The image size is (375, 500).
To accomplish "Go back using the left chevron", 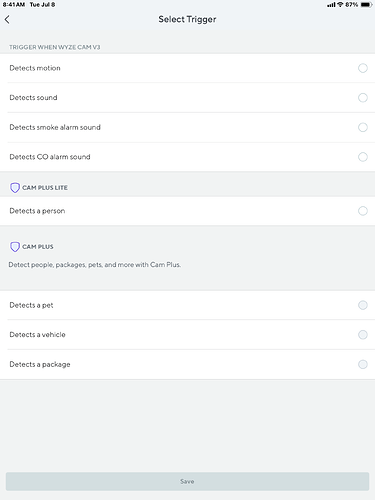I will (7, 19).
